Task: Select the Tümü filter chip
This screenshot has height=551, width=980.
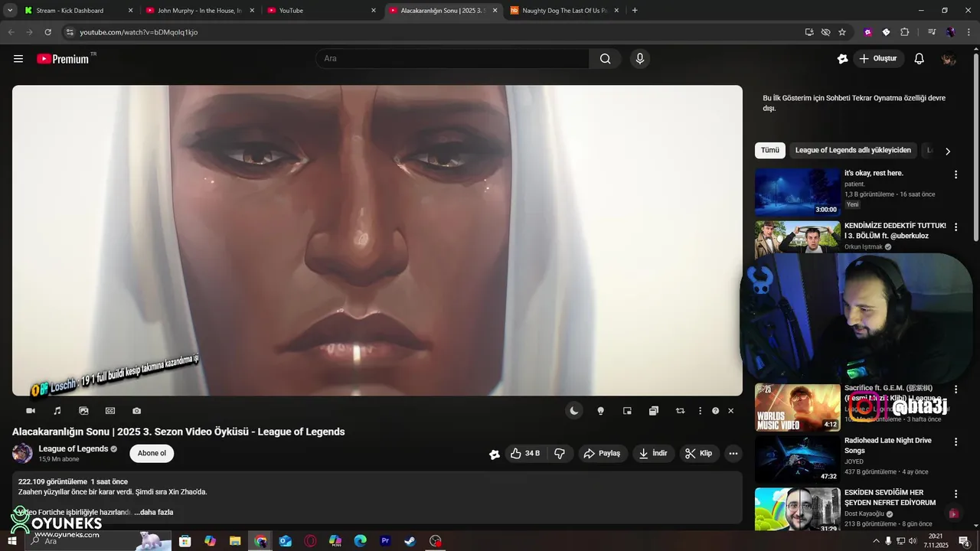Action: coord(770,151)
